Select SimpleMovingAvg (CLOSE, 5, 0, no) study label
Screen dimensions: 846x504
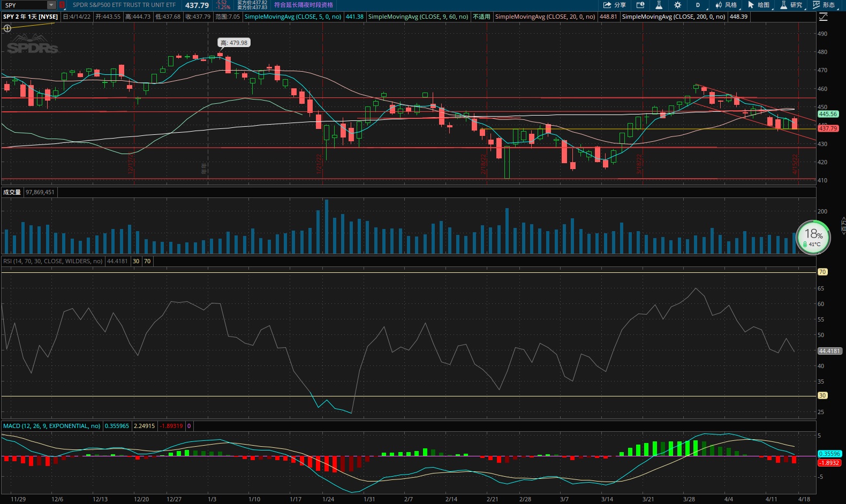293,17
